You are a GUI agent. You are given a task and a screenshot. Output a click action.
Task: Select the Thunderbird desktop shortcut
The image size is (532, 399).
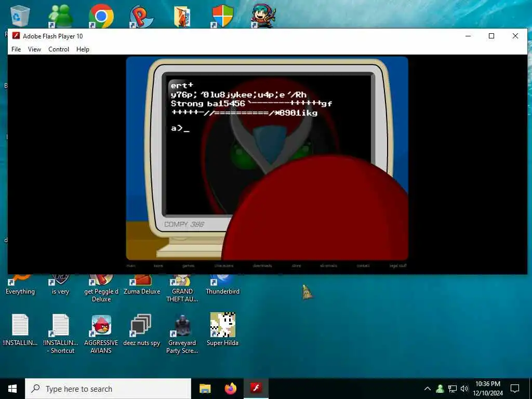point(222,285)
